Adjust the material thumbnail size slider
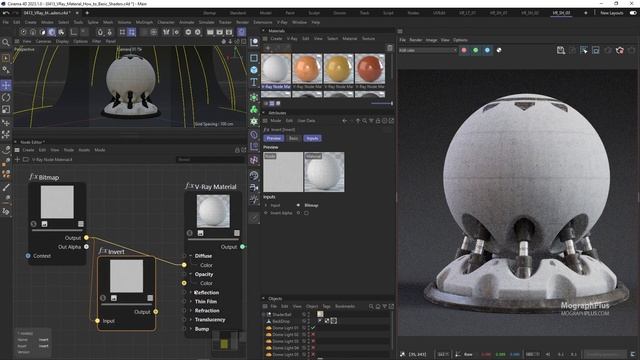 (x=382, y=104)
